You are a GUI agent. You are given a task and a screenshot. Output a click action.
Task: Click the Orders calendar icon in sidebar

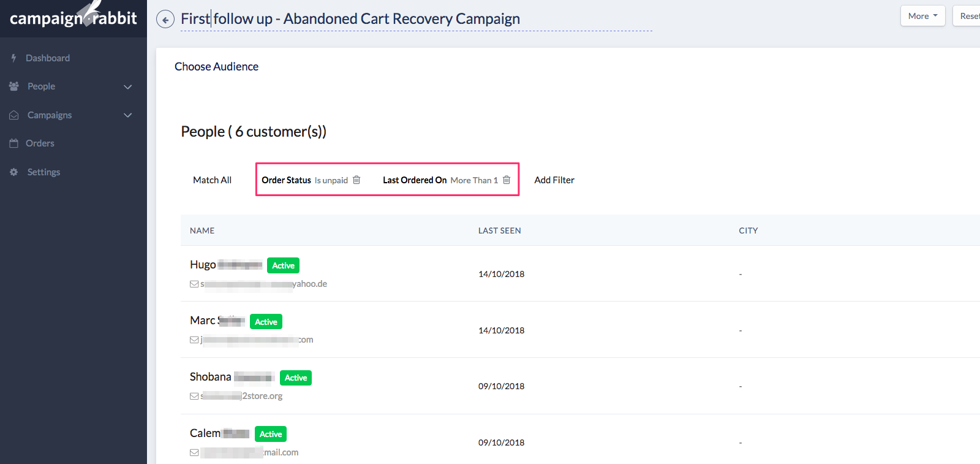coord(14,143)
